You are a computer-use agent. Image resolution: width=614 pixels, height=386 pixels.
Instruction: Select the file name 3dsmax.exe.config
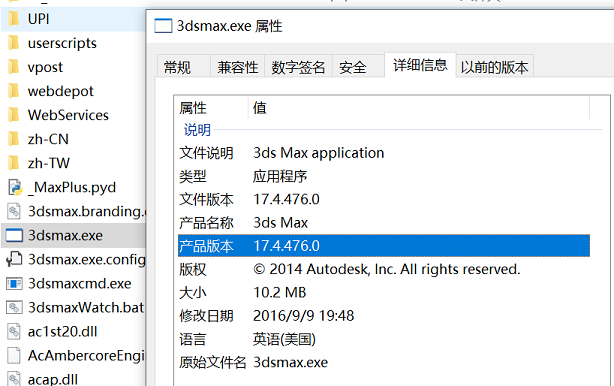(87, 260)
